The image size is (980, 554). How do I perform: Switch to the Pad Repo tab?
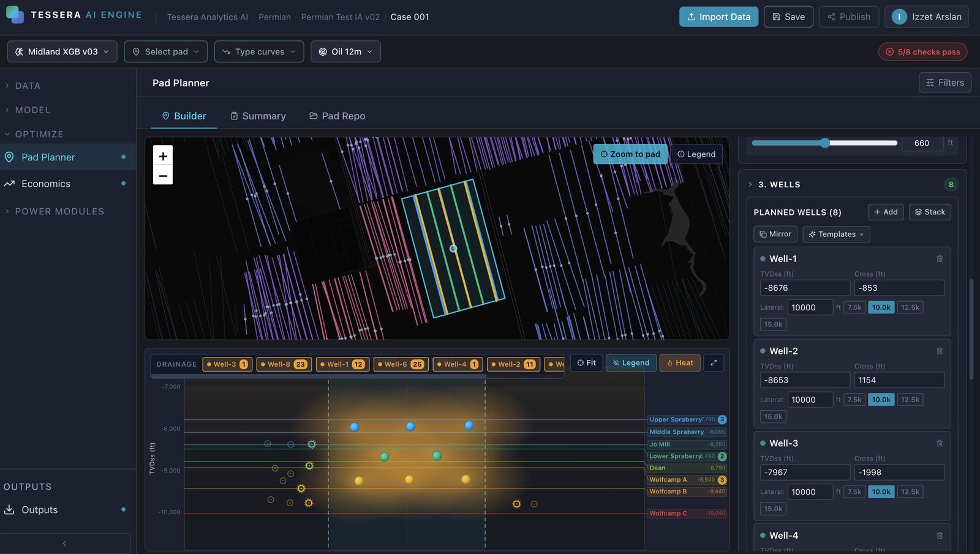pyautogui.click(x=337, y=116)
